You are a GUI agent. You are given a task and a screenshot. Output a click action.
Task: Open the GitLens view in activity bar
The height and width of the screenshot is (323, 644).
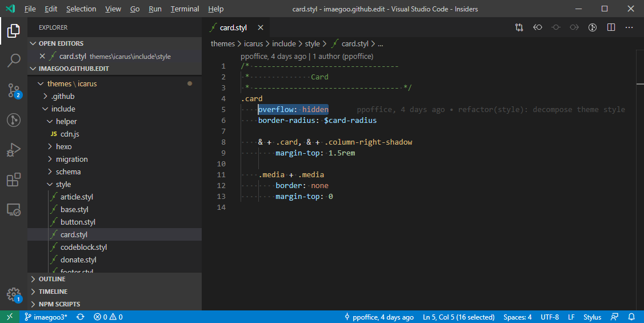14,120
